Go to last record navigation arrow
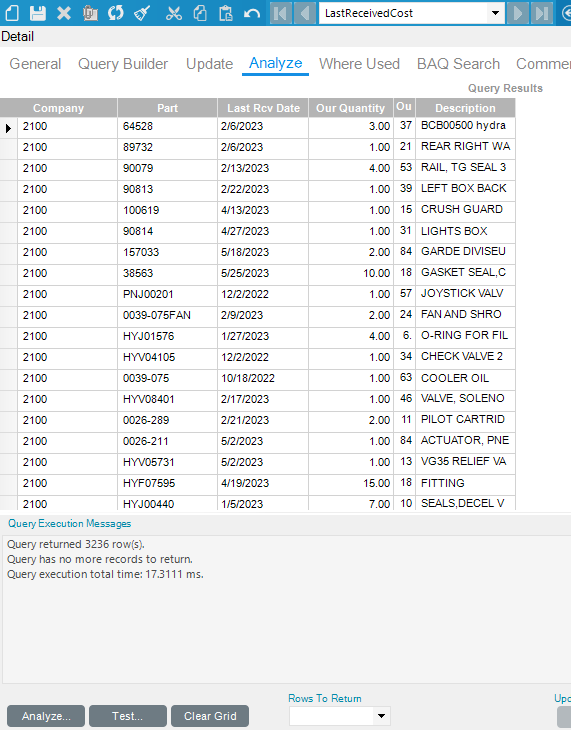The height and width of the screenshot is (730, 571). (x=542, y=13)
